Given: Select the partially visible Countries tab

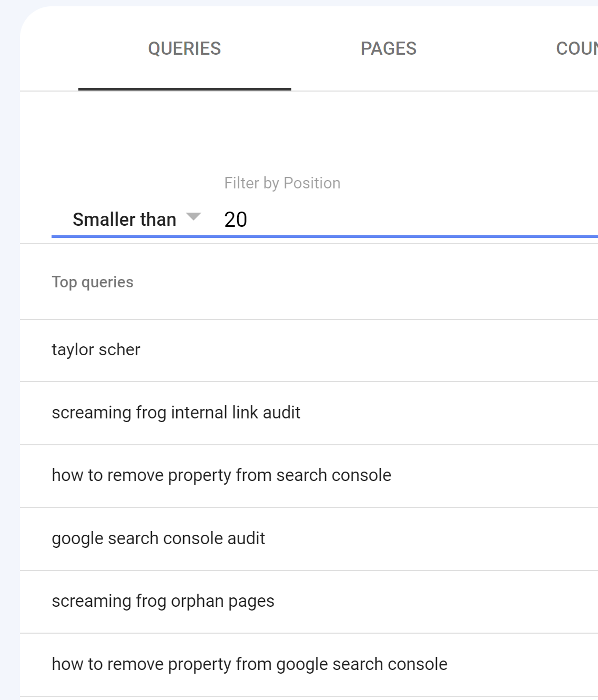Looking at the screenshot, I should click(x=576, y=49).
